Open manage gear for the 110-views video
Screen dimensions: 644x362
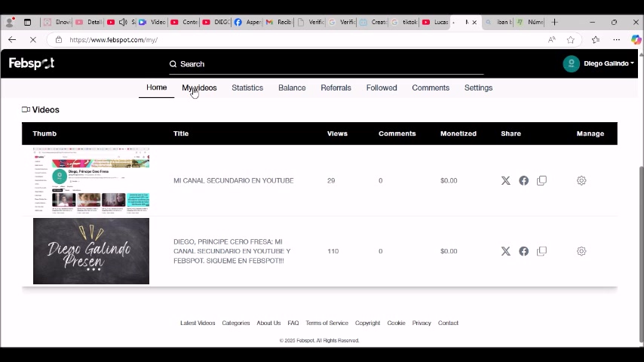click(581, 251)
